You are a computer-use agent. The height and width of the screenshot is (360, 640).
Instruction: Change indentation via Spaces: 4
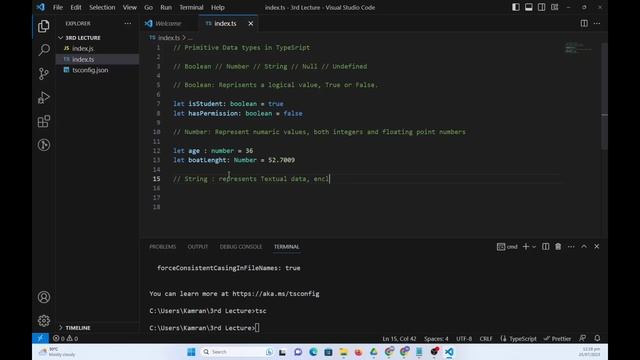(x=436, y=338)
